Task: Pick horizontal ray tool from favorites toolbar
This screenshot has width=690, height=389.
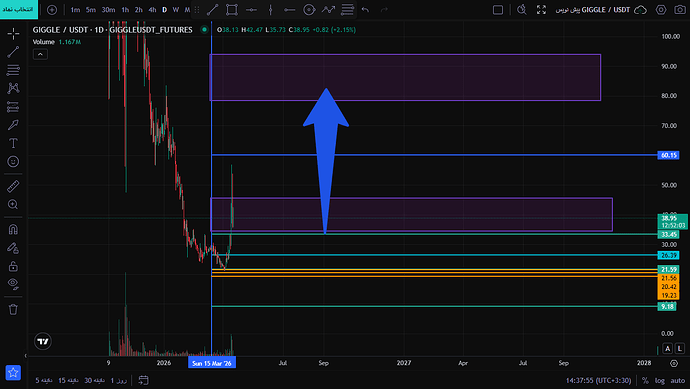Action: (290, 10)
